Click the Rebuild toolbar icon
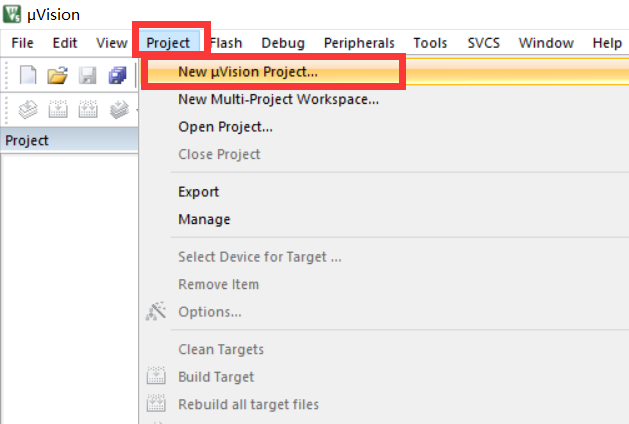 tap(88, 109)
